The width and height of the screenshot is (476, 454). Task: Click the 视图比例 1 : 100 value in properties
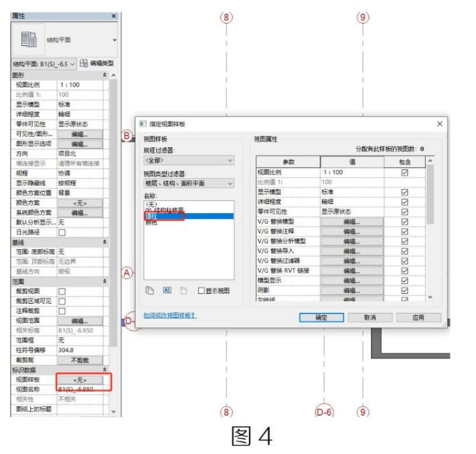80,85
